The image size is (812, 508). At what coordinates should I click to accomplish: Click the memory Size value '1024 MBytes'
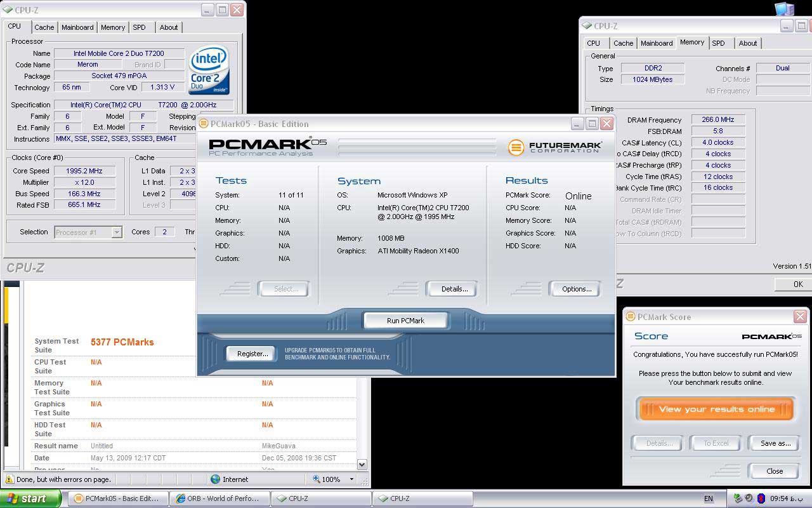(652, 80)
